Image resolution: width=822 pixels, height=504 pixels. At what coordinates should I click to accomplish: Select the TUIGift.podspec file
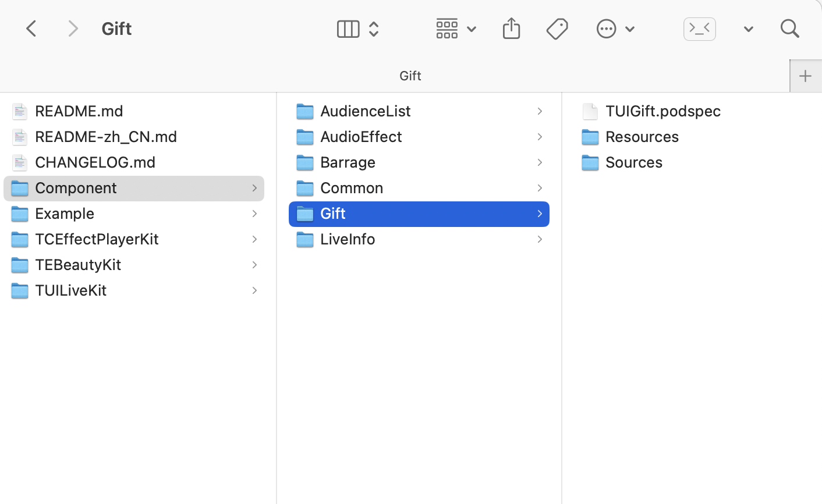[662, 111]
